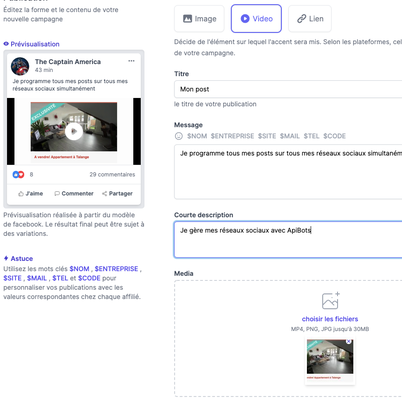Click the 'choisir les fichiers' upload link
Screen dimensions: 402x402
point(330,319)
